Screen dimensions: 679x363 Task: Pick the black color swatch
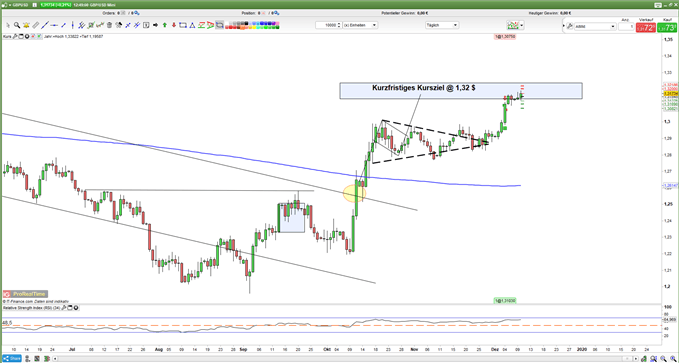point(246,23)
